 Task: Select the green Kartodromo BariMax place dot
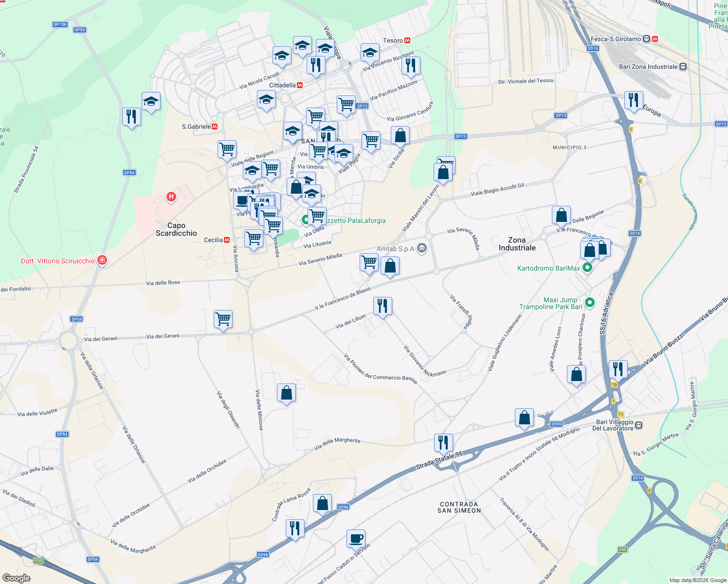pos(587,267)
